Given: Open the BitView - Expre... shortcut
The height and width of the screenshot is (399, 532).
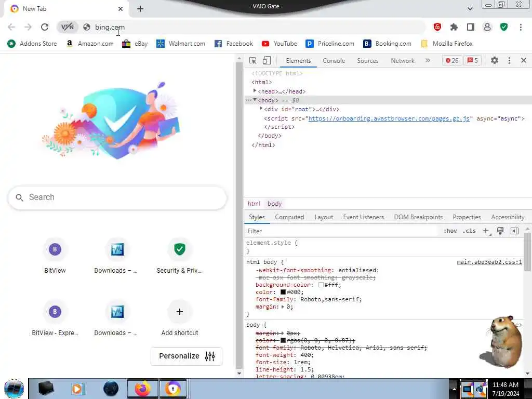Looking at the screenshot, I should click(55, 318).
